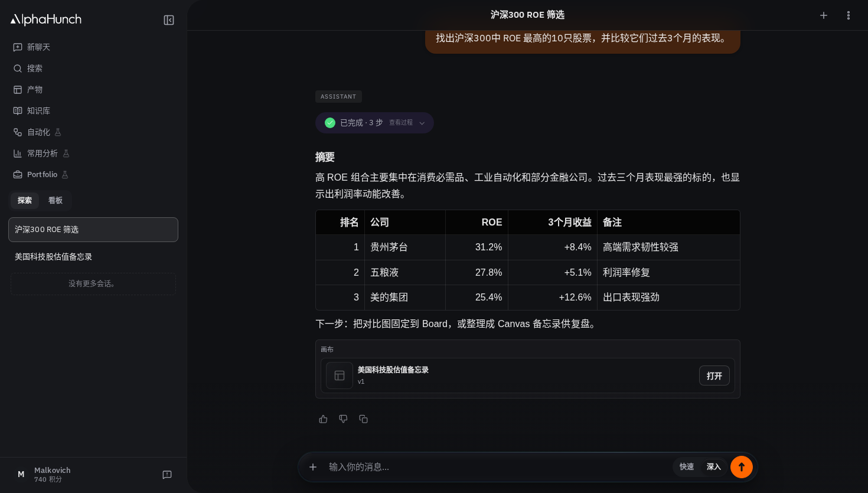Focus the 输入你的消息 message field
This screenshot has width=868, height=493.
(x=496, y=467)
